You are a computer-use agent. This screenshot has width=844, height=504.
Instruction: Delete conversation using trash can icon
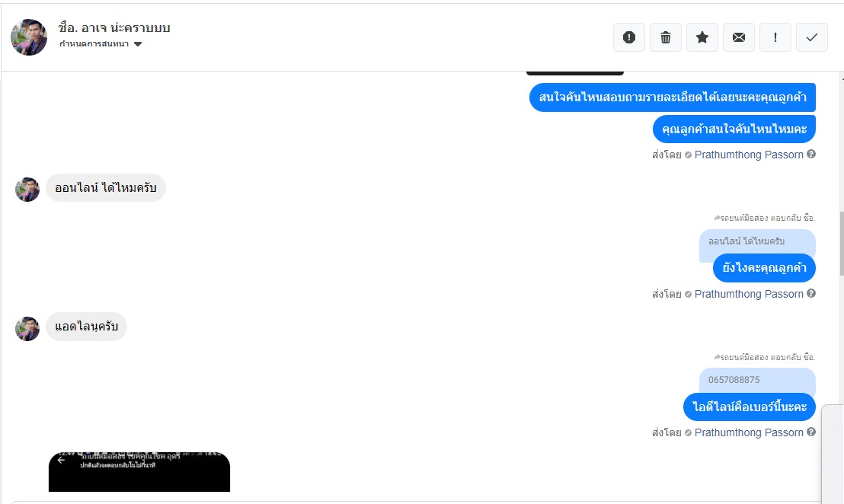[x=665, y=37]
